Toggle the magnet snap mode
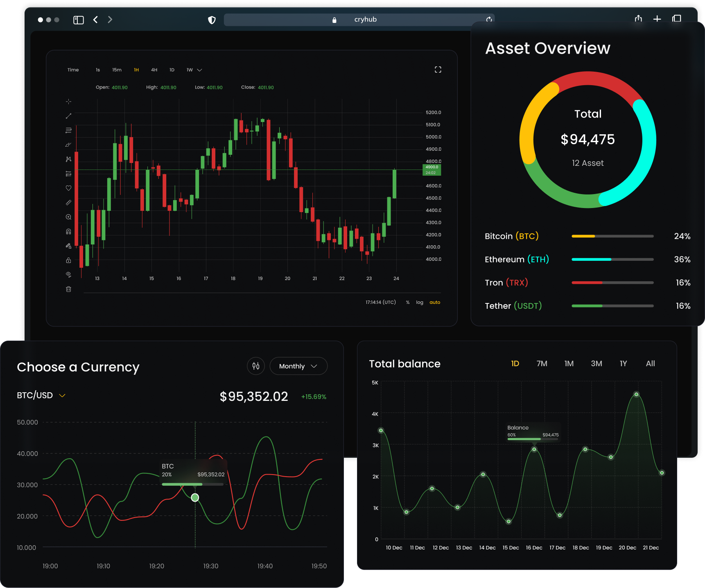This screenshot has width=705, height=588. pyautogui.click(x=68, y=231)
